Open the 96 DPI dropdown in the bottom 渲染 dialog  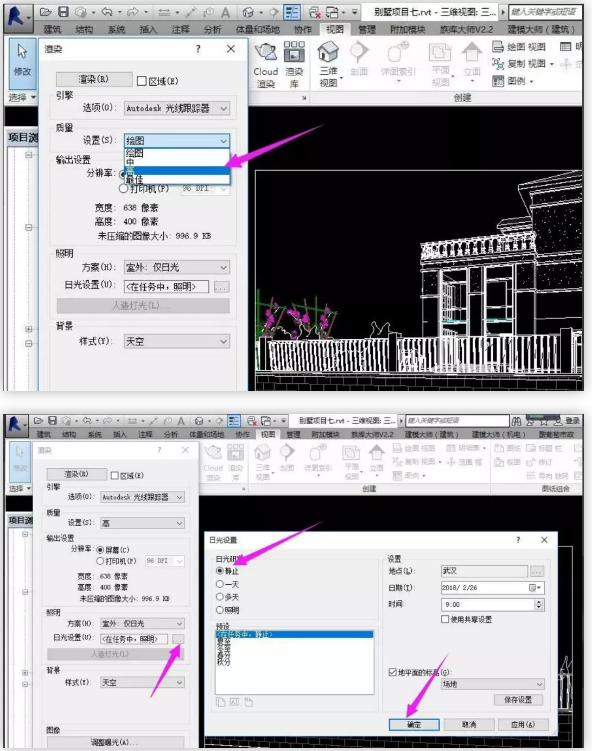click(x=165, y=561)
